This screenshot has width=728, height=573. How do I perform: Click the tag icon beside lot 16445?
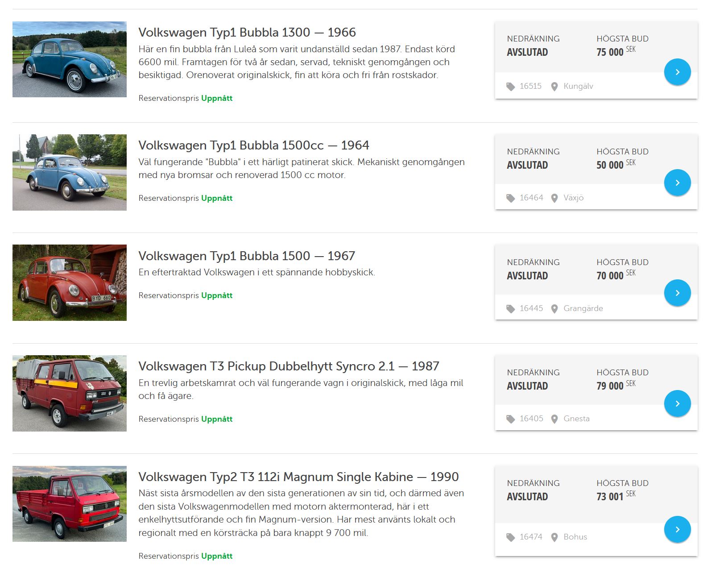511,309
